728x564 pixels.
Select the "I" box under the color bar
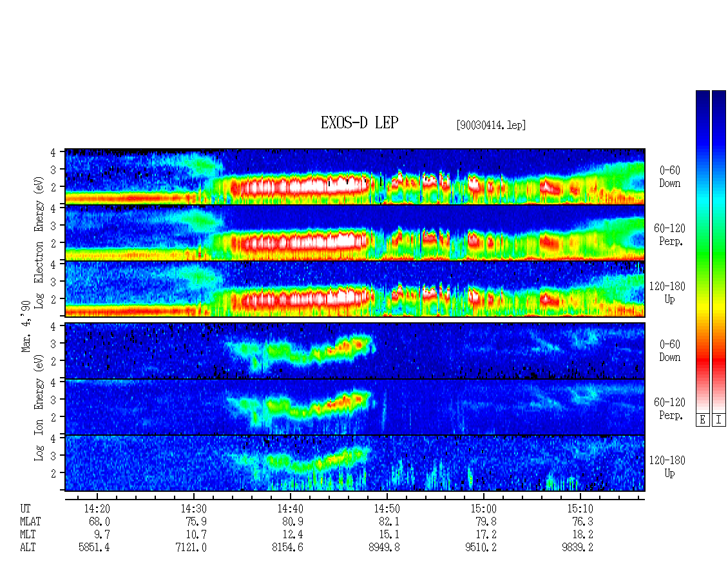719,420
